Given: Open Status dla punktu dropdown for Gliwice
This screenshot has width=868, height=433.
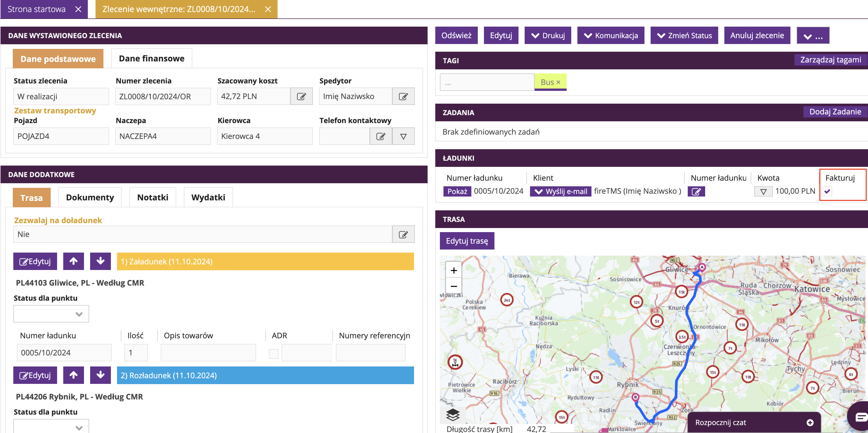Looking at the screenshot, I should pyautogui.click(x=51, y=314).
